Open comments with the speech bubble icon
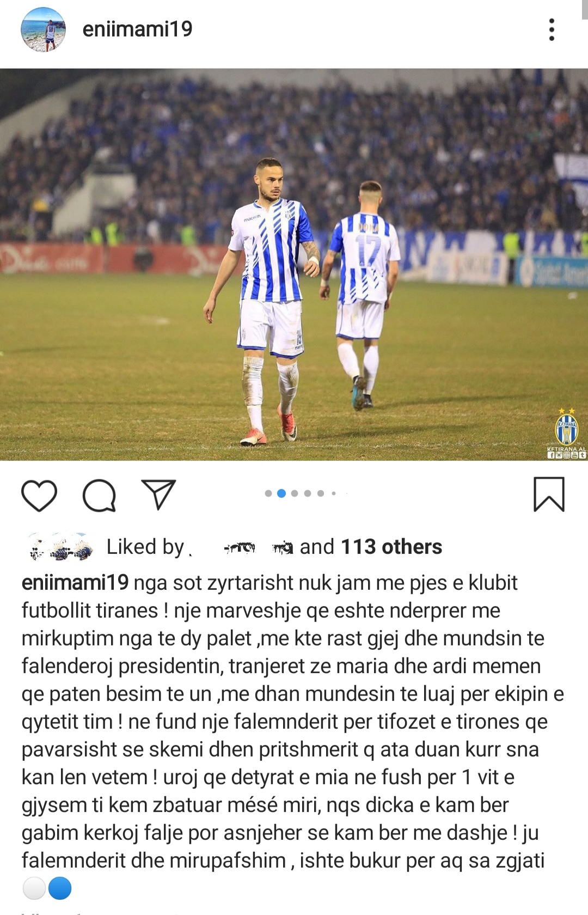 [99, 495]
